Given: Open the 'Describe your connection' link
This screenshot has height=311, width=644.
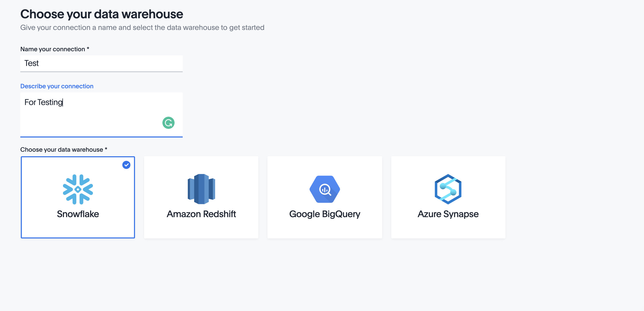Looking at the screenshot, I should 57,86.
